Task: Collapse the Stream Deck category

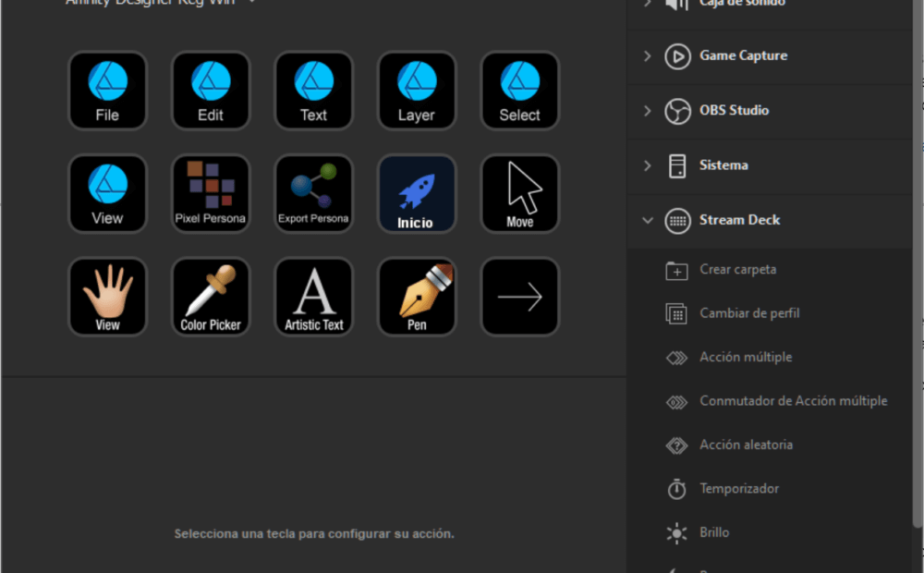Action: [647, 221]
